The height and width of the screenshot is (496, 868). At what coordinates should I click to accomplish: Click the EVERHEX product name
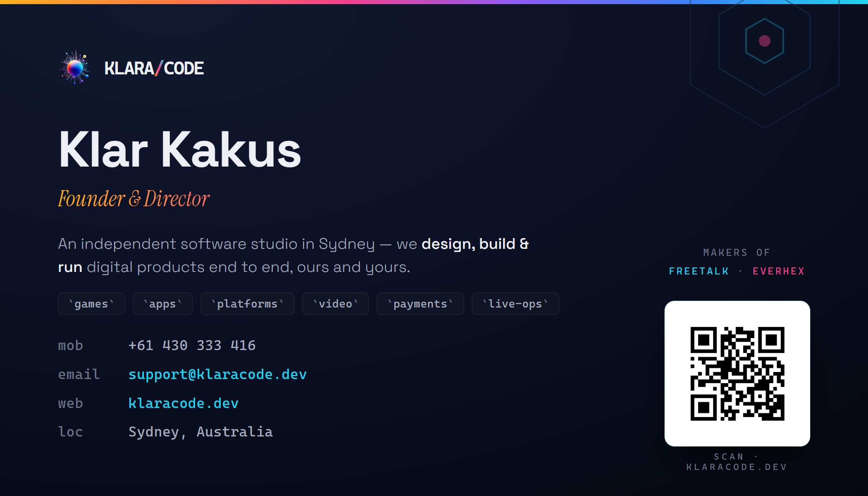779,271
